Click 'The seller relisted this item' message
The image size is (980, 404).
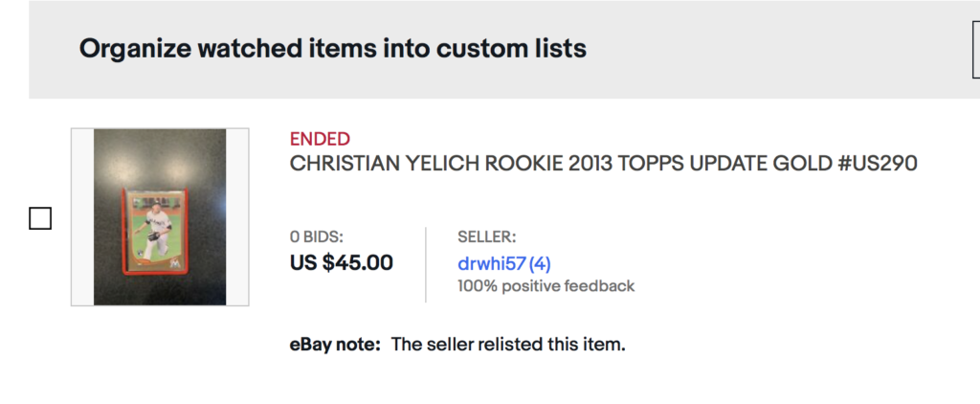(x=508, y=345)
